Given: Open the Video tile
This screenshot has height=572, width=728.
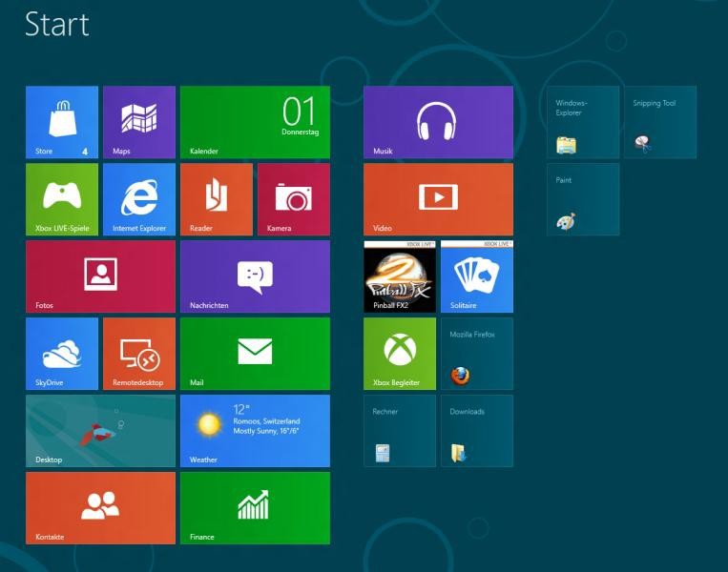Looking at the screenshot, I should click(438, 199).
